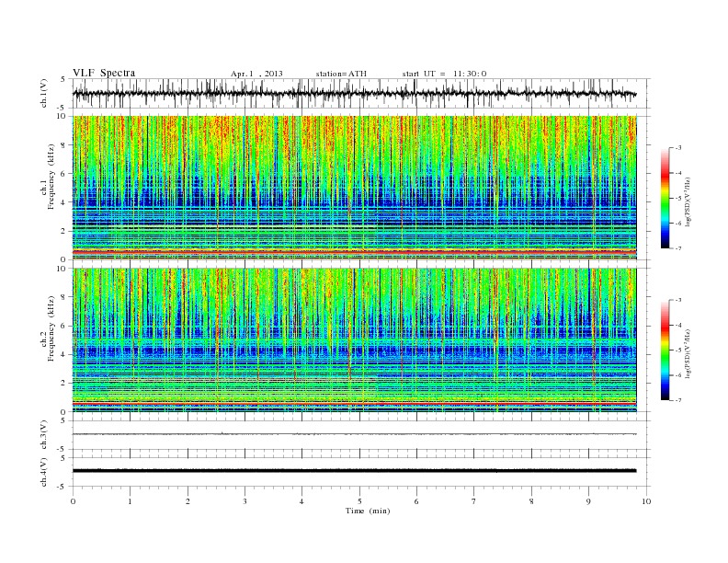
Task: Click the ch.1 spectrogram color scale bar
Action: pyautogui.click(x=665, y=198)
